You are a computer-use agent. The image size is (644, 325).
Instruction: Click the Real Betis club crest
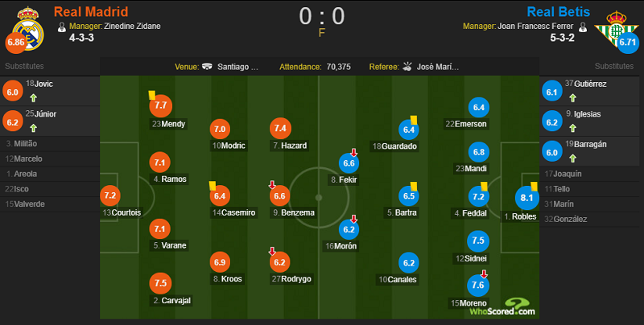click(x=616, y=29)
